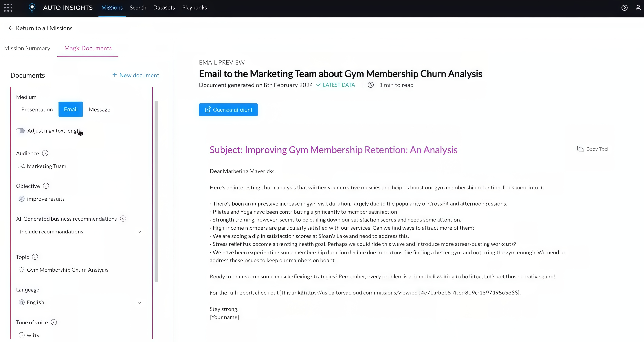Click the documents panel vertical scrollbar

pyautogui.click(x=156, y=191)
